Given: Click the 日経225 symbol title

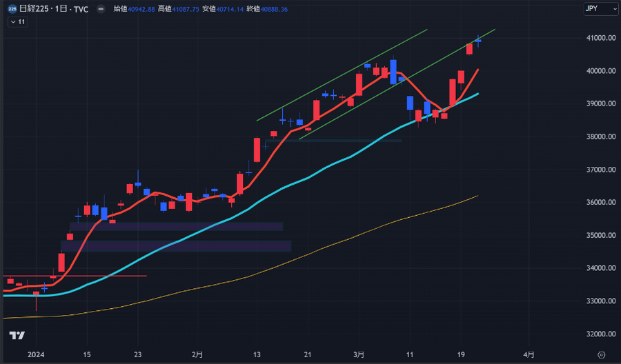Looking at the screenshot, I should (x=33, y=9).
